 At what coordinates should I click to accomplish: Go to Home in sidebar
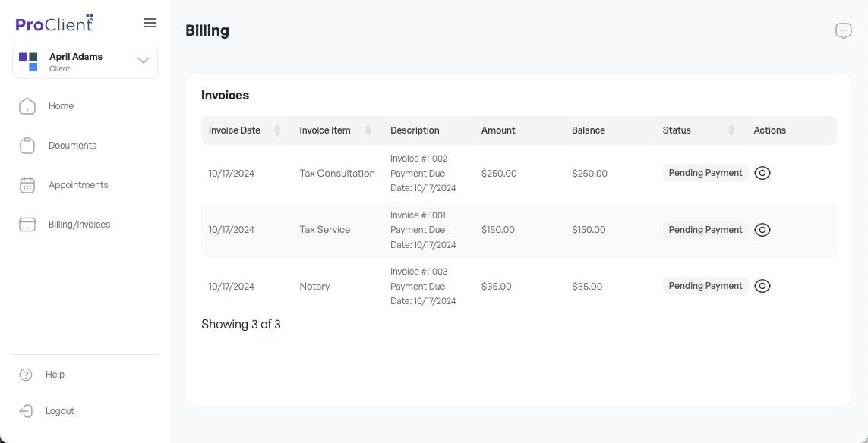[x=61, y=106]
